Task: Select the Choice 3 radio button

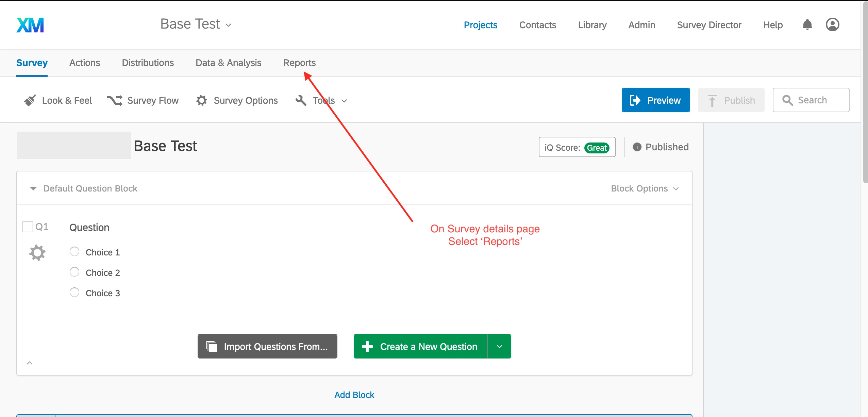Action: [x=74, y=292]
